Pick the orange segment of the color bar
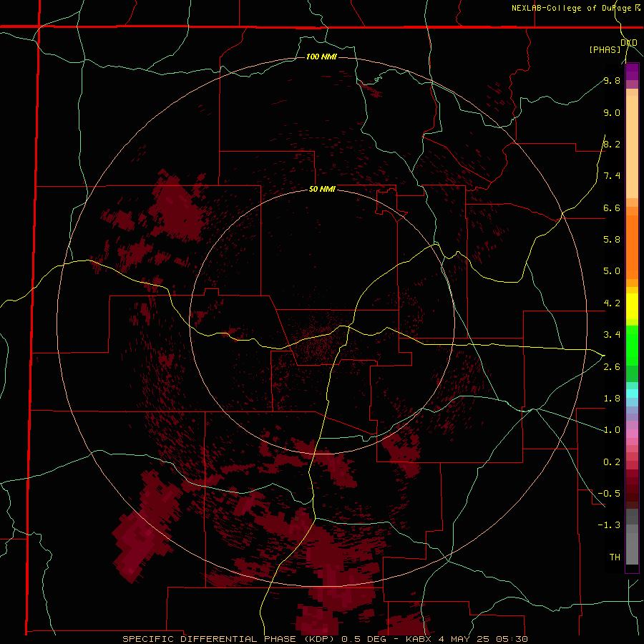Screen dimensions: 644x644 coord(632,248)
